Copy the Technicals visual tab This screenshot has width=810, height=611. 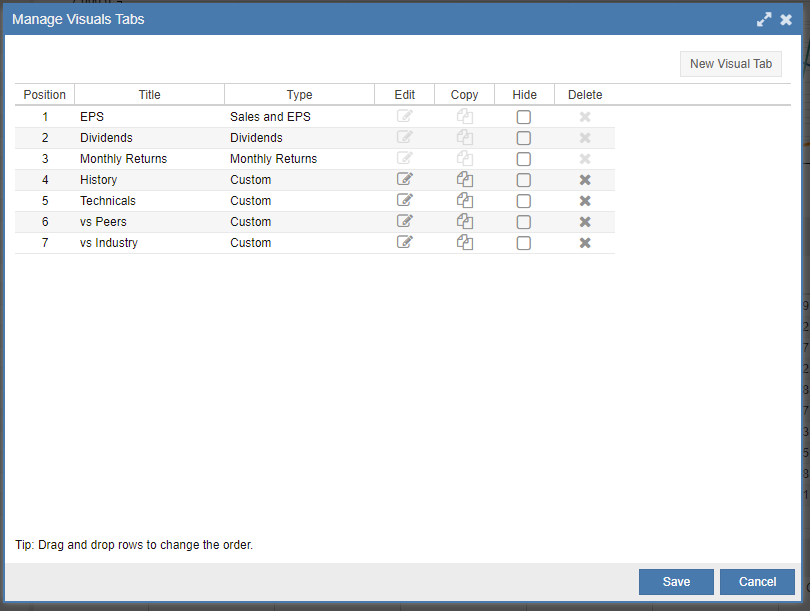point(465,200)
